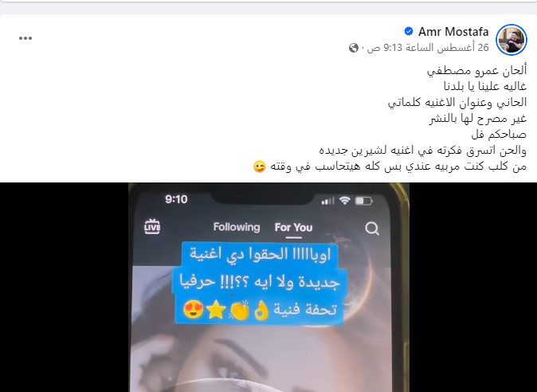Viewport: 537px width, 392px height.
Task: Click the heart-eyes emoji in the video caption
Action: tap(194, 309)
